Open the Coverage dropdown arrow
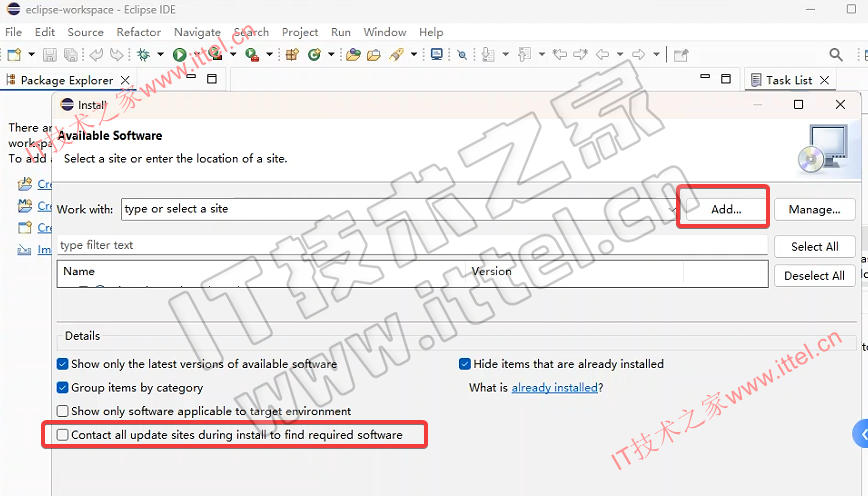 point(233,54)
